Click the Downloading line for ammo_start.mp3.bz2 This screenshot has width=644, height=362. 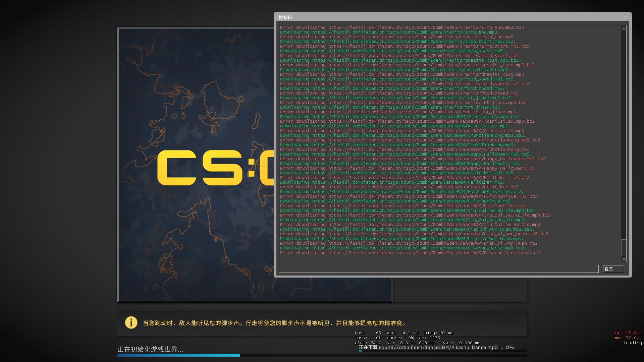pos(398,42)
